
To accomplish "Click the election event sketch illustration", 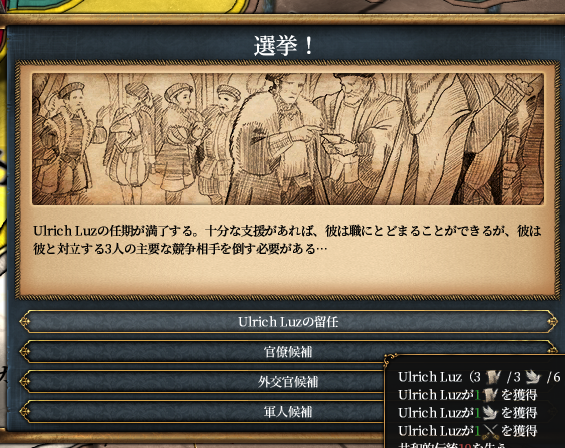I will pos(288,139).
